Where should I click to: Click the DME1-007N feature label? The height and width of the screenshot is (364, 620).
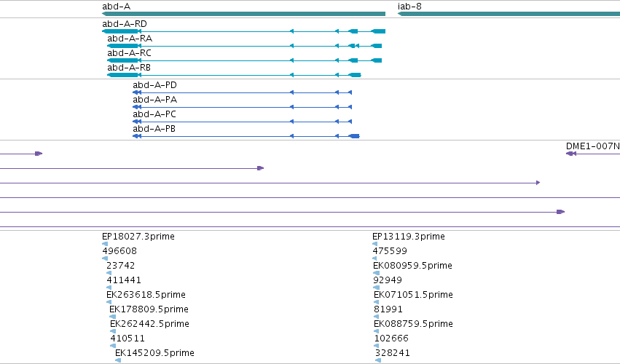click(x=593, y=146)
